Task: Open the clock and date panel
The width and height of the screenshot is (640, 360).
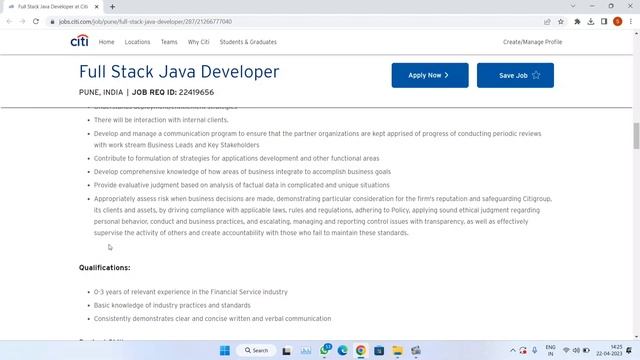Action: point(609,350)
